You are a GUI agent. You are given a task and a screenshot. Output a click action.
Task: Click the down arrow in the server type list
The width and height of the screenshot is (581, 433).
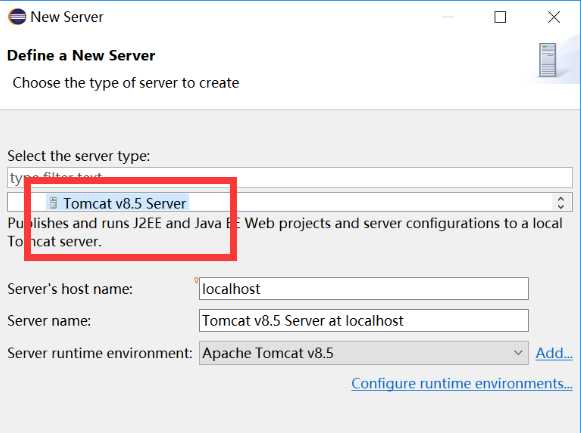(561, 206)
